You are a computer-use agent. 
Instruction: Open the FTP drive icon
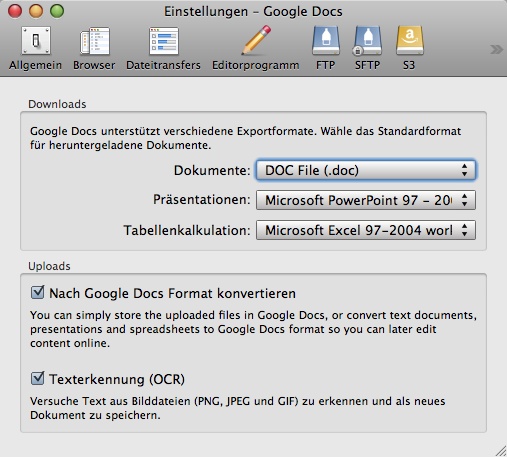(326, 41)
